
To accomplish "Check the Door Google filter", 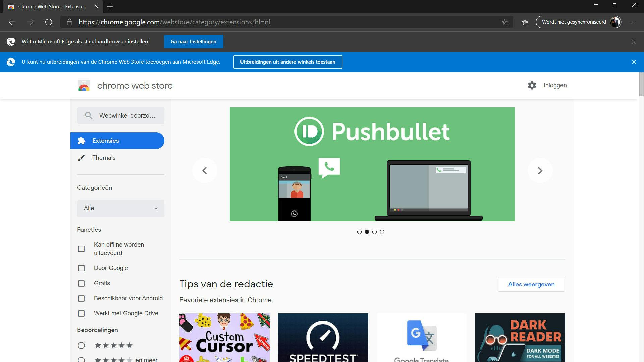I will pyautogui.click(x=82, y=268).
